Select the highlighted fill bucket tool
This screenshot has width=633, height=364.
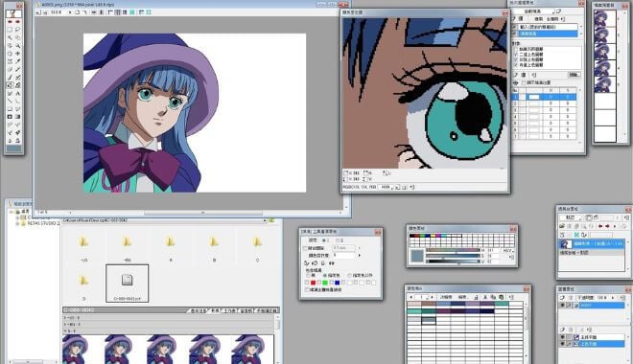coord(10,85)
